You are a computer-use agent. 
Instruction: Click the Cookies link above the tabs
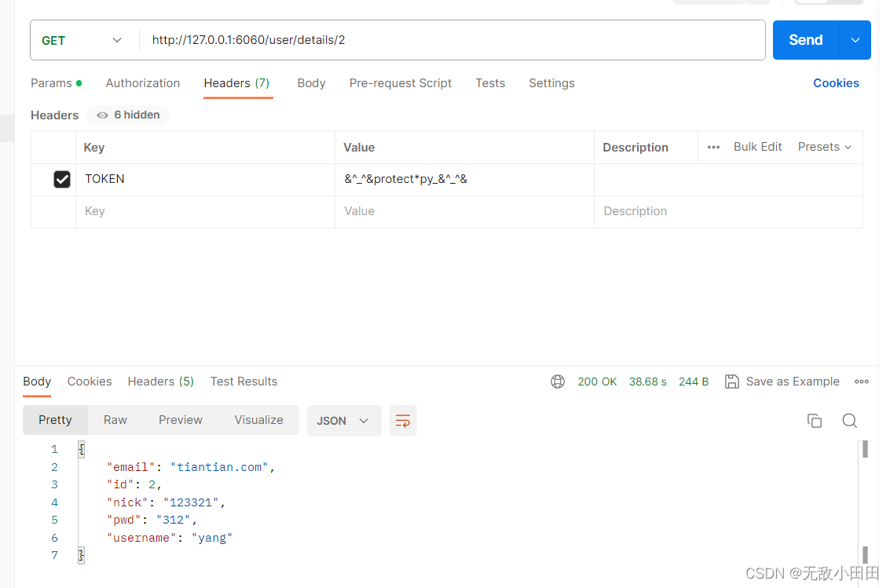pyautogui.click(x=836, y=83)
